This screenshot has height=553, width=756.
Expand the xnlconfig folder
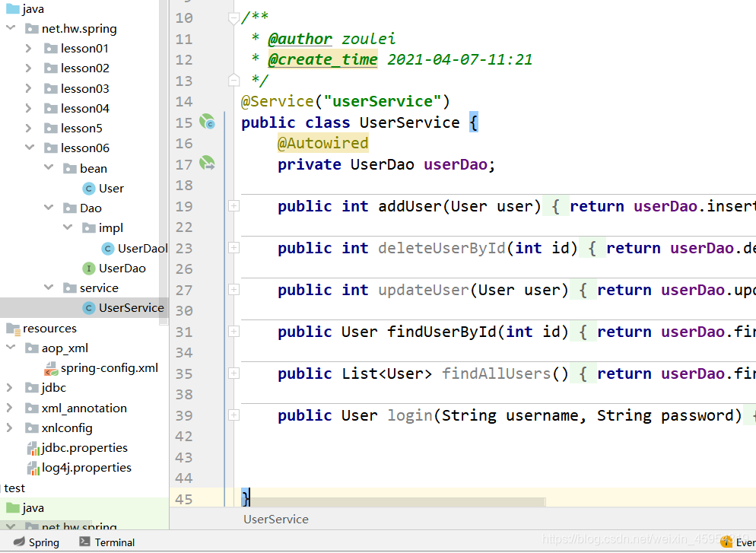pyautogui.click(x=9, y=428)
